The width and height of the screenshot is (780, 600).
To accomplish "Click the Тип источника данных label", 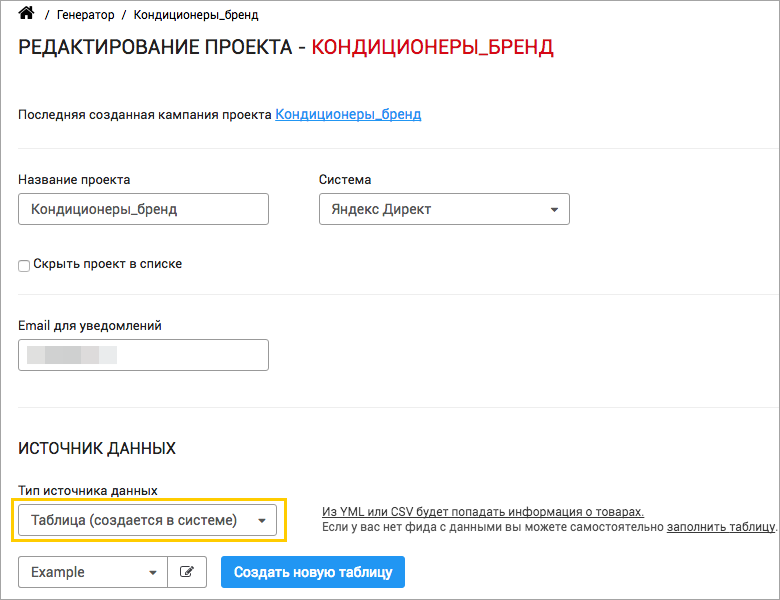I will pos(88,490).
